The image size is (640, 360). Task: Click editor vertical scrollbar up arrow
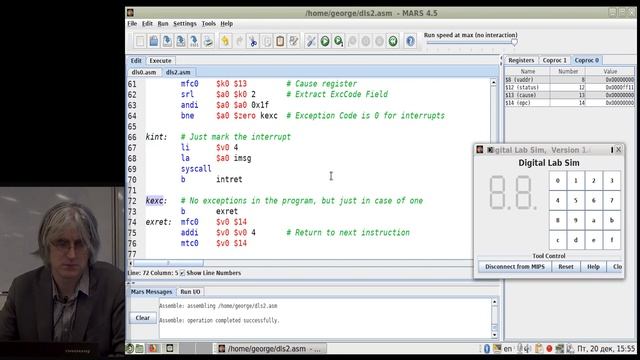(493, 82)
